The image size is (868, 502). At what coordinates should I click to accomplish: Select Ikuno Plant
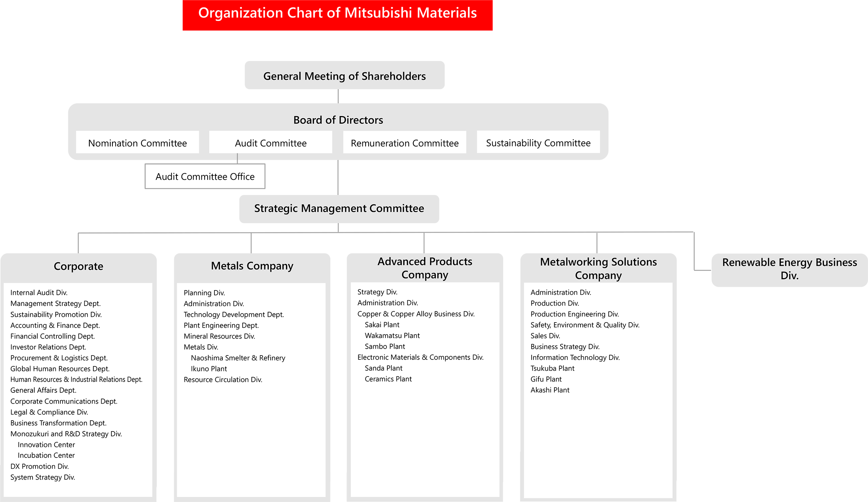click(209, 369)
